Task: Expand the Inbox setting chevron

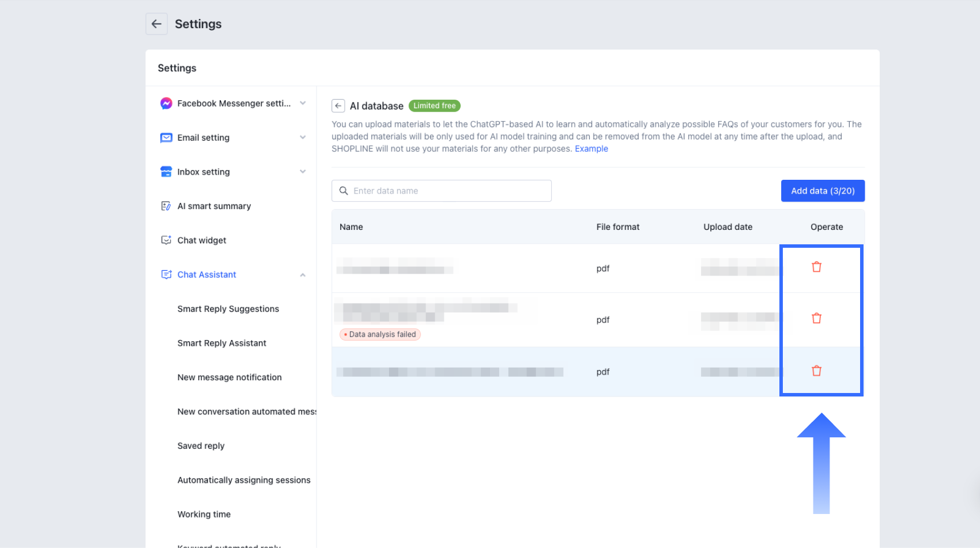Action: [x=303, y=172]
